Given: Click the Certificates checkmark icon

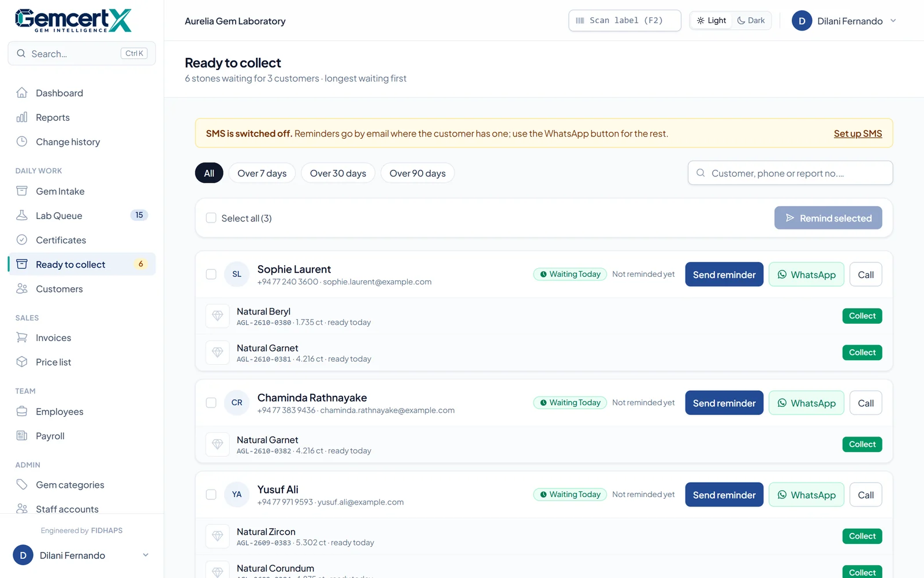Looking at the screenshot, I should coord(22,239).
